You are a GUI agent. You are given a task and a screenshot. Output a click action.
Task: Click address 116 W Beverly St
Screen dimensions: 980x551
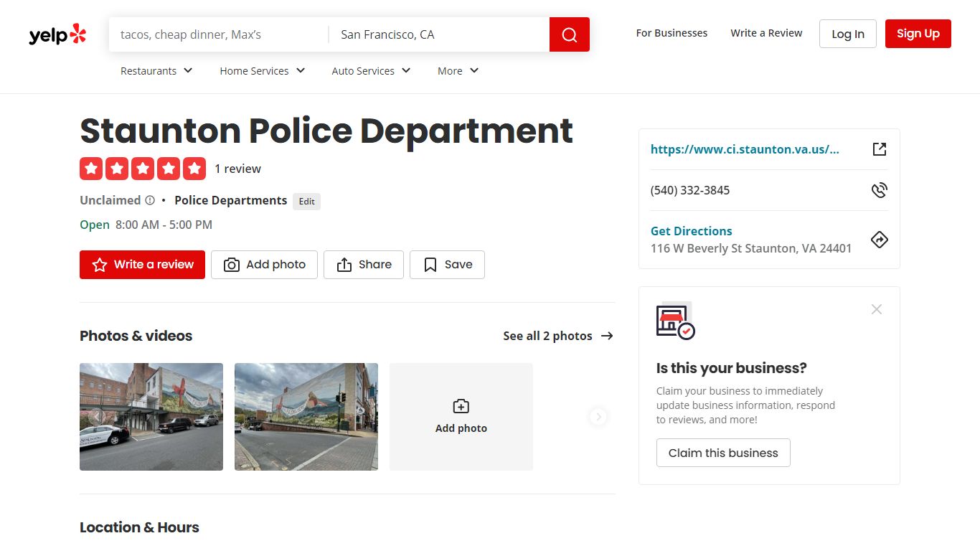point(751,248)
